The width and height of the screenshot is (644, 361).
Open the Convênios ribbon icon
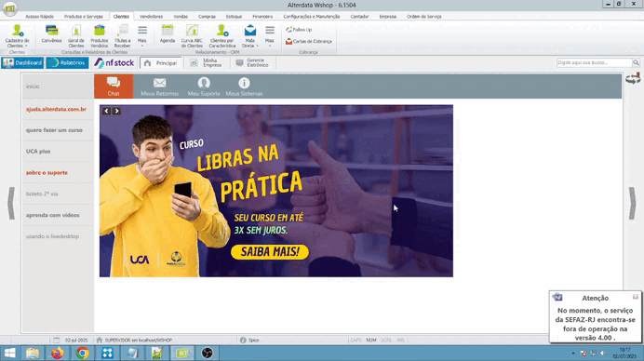pyautogui.click(x=51, y=34)
